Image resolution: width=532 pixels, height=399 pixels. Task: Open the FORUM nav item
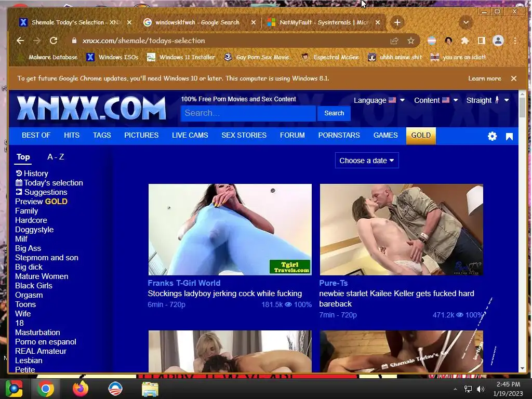tap(292, 135)
